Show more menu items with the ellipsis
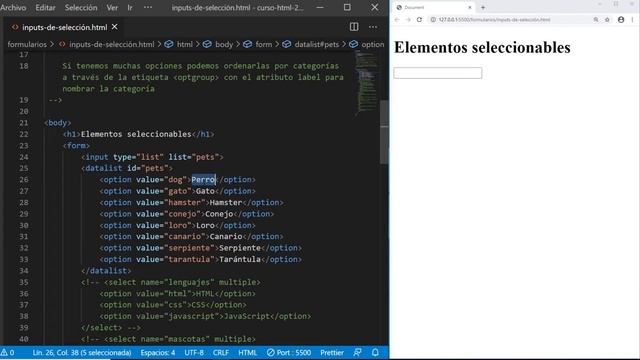Screen dimensions: 640x360 (148, 7)
